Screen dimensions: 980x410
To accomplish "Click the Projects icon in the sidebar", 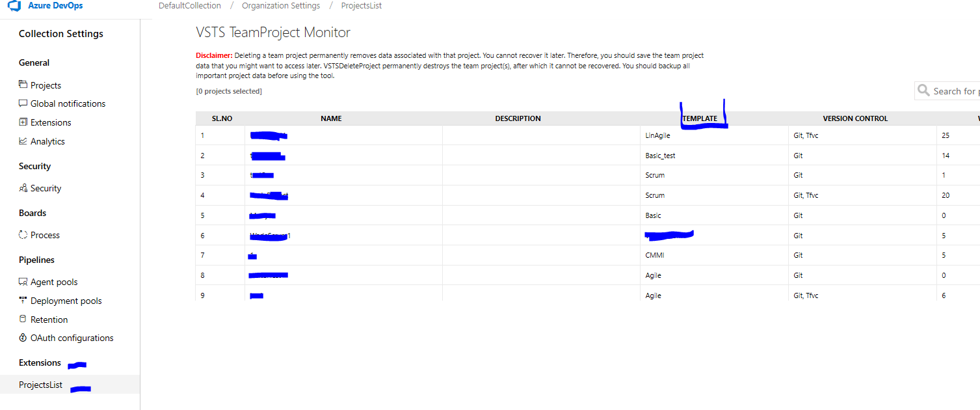I will [23, 85].
